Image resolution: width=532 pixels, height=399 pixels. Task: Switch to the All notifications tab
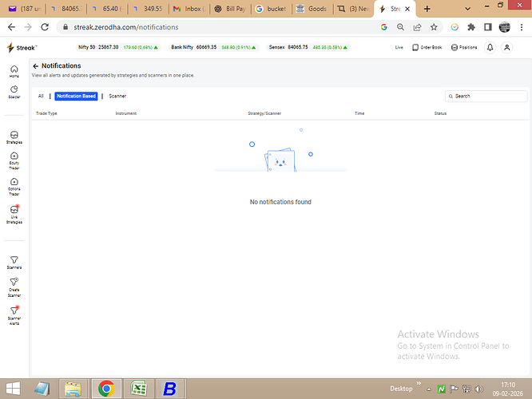41,96
